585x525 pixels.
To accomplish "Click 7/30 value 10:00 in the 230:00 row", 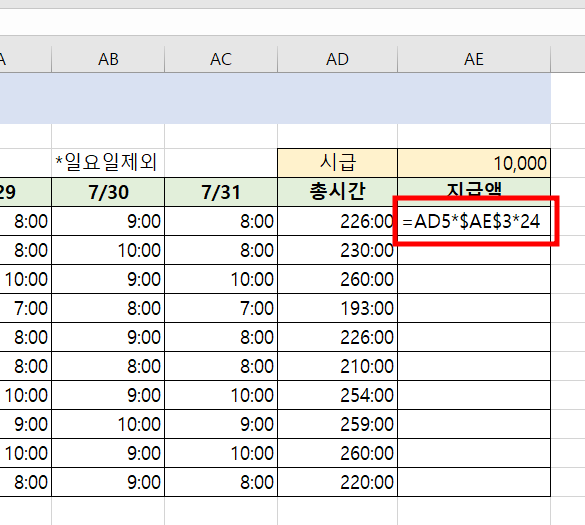I will tap(108, 250).
